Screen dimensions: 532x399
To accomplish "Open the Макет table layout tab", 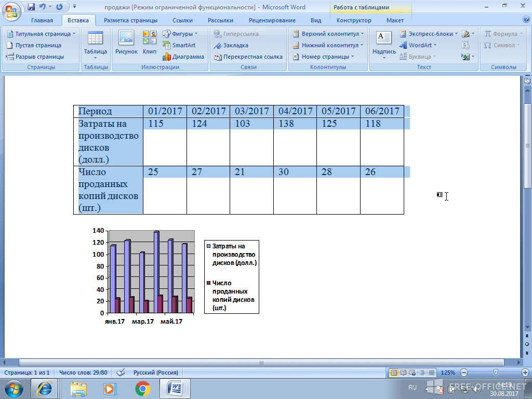I will (395, 20).
